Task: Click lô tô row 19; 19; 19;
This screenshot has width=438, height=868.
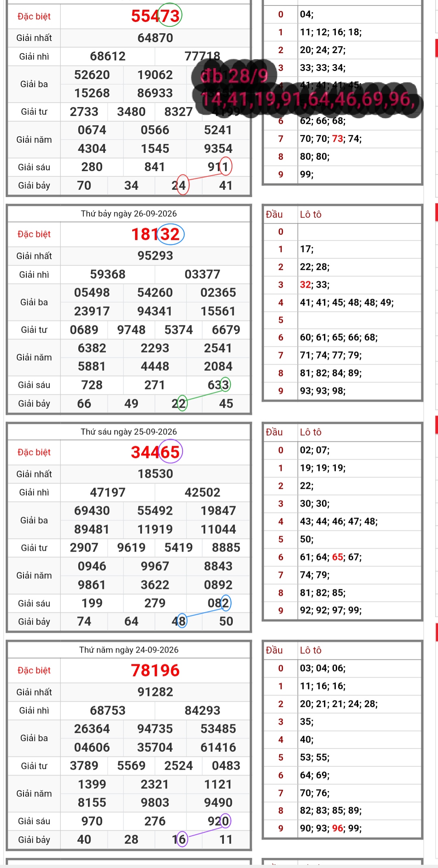Action: click(x=323, y=468)
